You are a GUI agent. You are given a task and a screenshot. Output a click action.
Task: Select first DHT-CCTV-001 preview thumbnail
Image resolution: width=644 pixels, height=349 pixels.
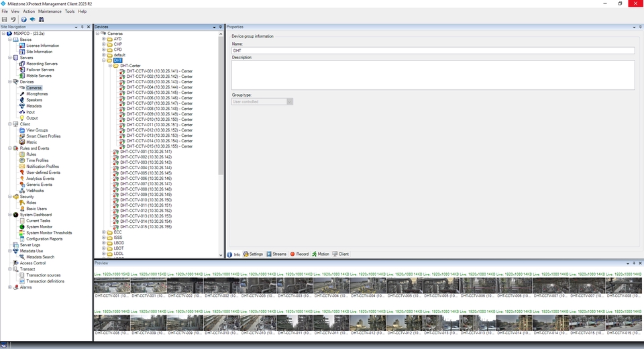coord(112,285)
